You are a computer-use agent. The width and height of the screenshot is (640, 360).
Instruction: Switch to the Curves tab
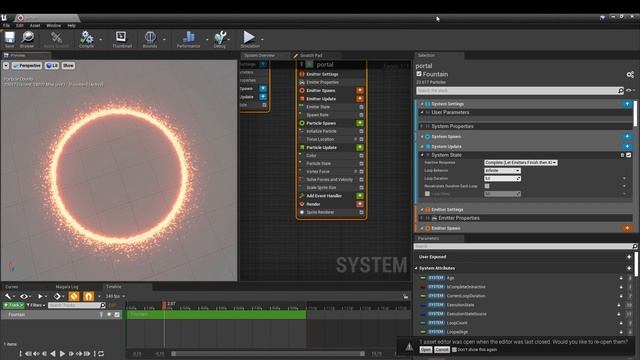pyautogui.click(x=12, y=287)
